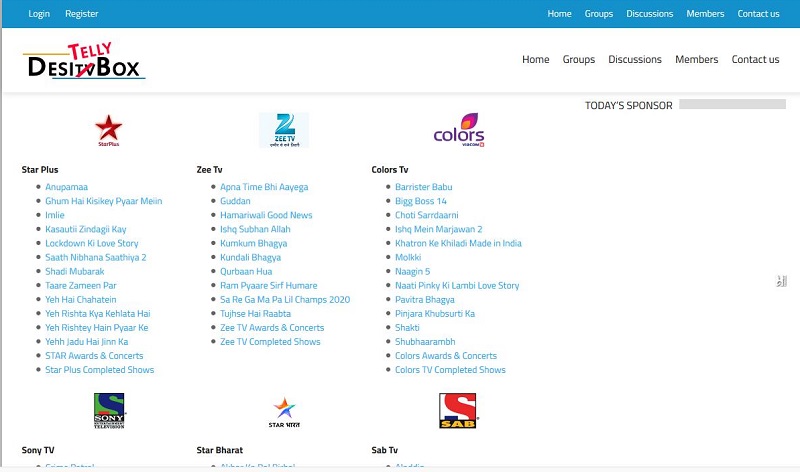This screenshot has width=800, height=472.
Task: Open the Shakti show link
Action: click(407, 327)
